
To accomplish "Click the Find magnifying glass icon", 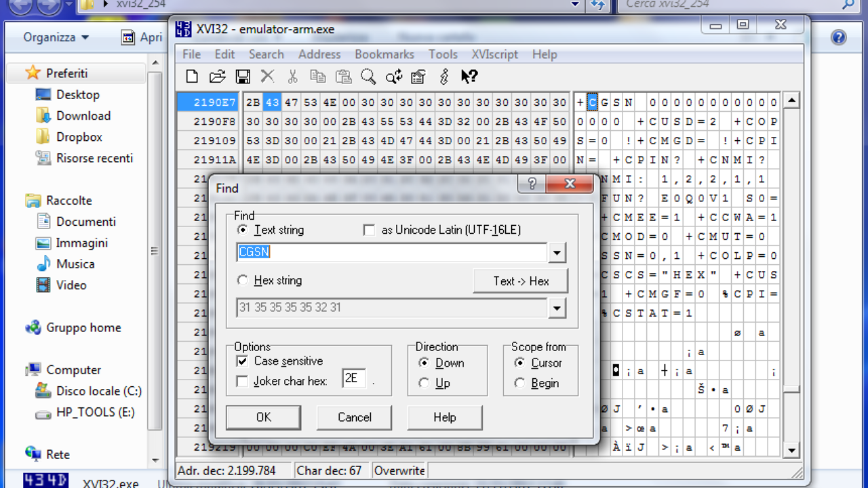I will [x=368, y=77].
